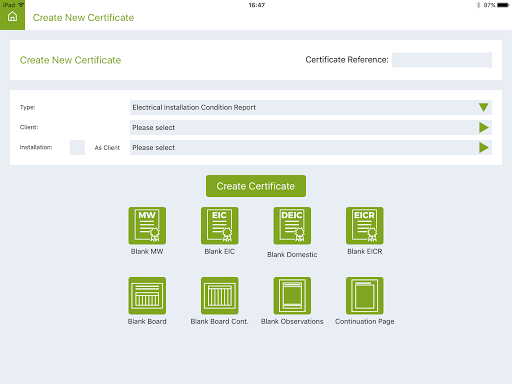Tap the Client Please select field
The width and height of the screenshot is (512, 384).
pos(311,127)
